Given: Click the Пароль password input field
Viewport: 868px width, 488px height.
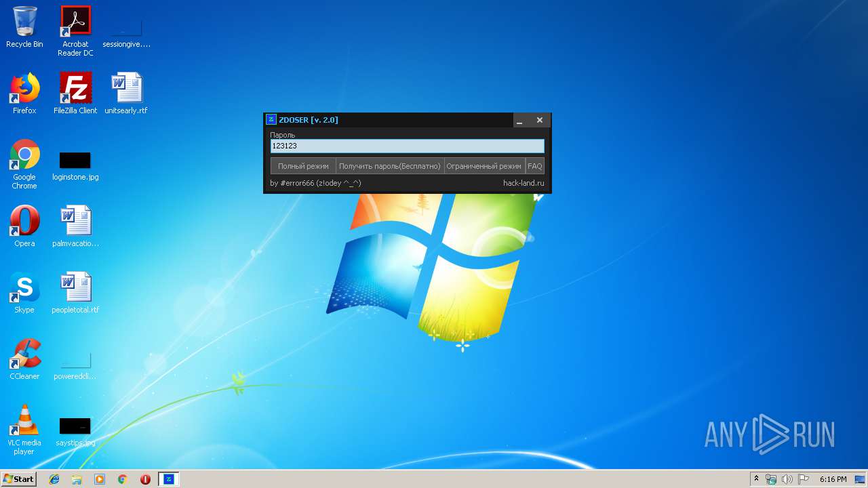Looking at the screenshot, I should point(407,146).
